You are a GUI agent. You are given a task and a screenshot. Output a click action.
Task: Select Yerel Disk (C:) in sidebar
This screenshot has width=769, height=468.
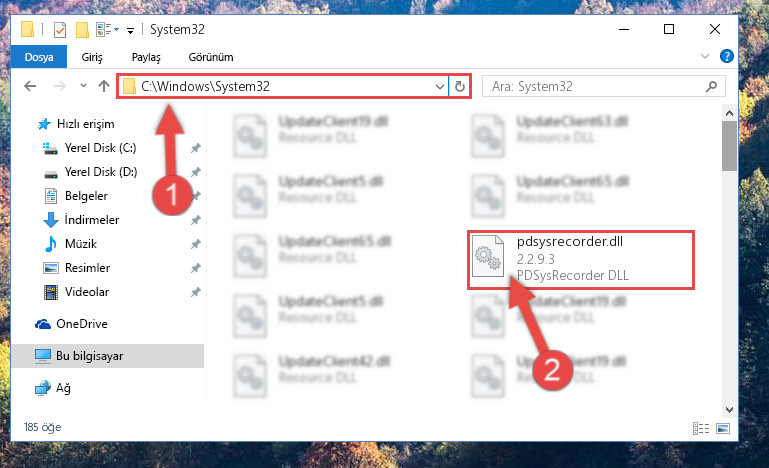[101, 148]
